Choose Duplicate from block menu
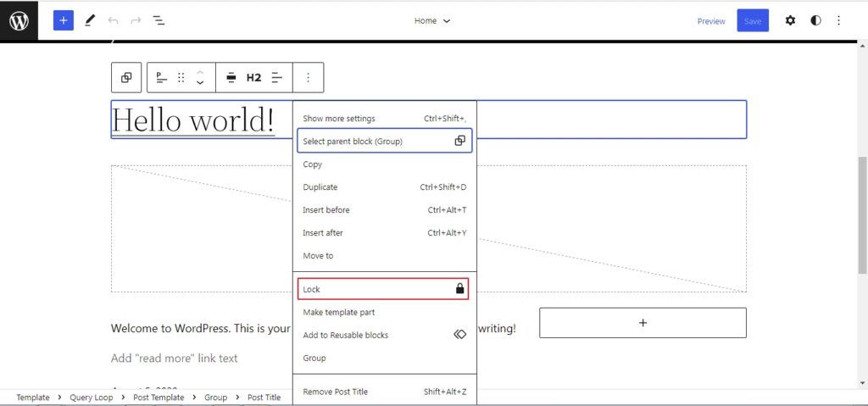 pos(385,187)
